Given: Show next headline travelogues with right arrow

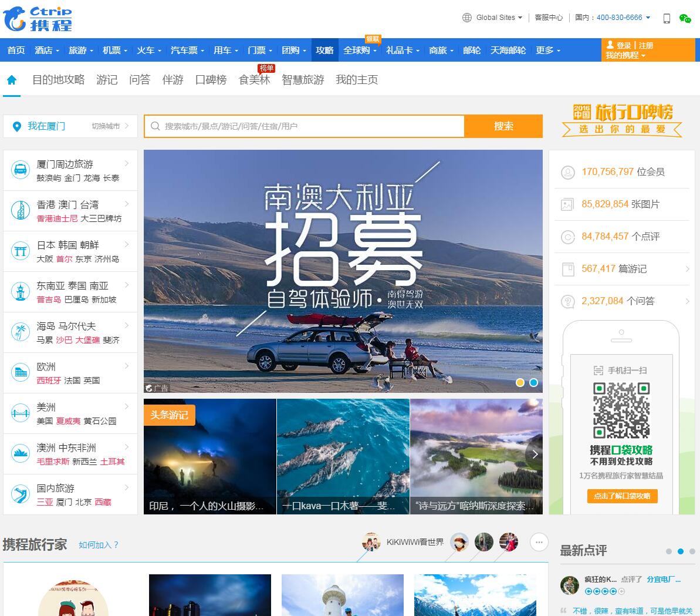Looking at the screenshot, I should pos(535,455).
